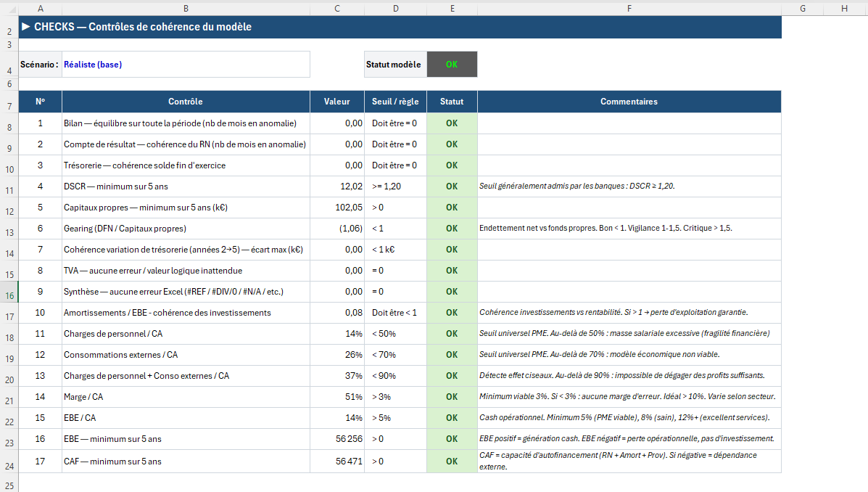Click the EBE / CA threshold > 5% cell
This screenshot has width=868, height=492.
395,418
